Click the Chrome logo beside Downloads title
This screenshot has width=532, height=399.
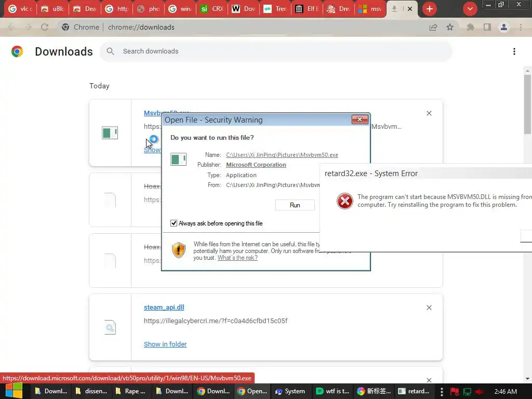click(x=17, y=51)
